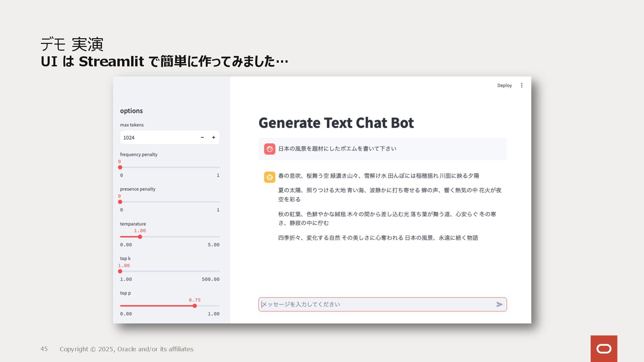Click the send message arrow icon
644x362 pixels.
pos(499,304)
